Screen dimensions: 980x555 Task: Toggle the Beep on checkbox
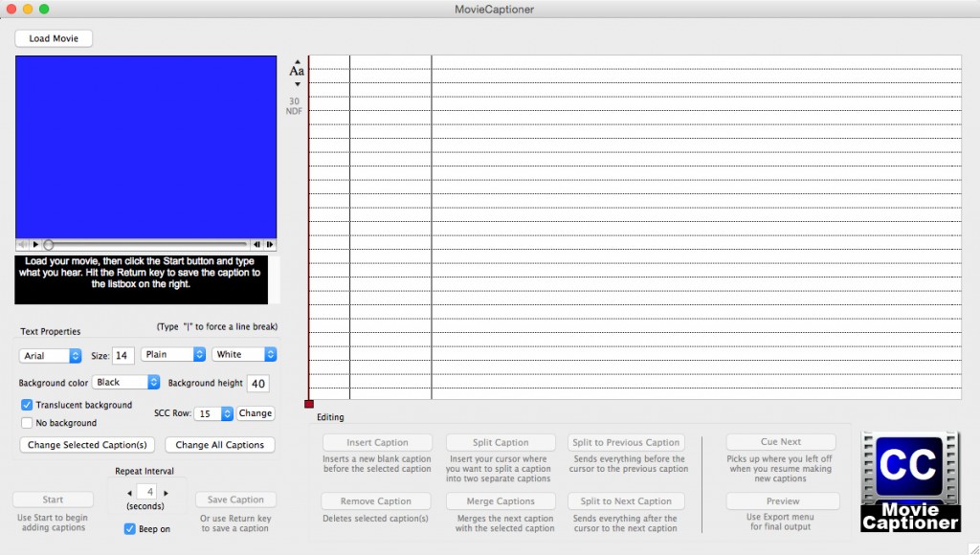tap(129, 529)
